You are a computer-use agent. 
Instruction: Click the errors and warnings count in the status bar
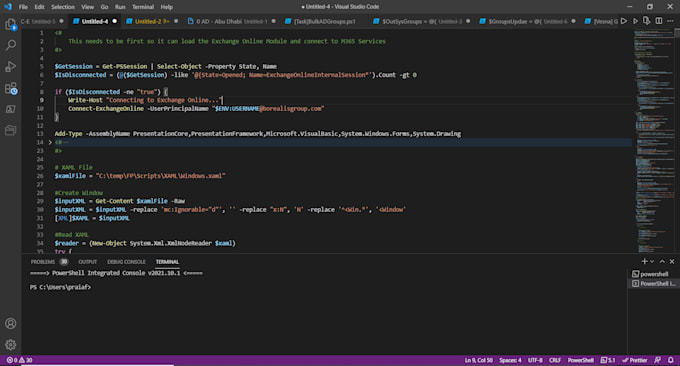pyautogui.click(x=20, y=360)
